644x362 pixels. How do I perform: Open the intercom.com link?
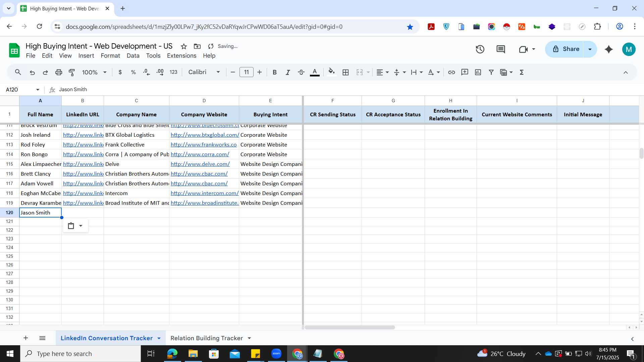coord(205,193)
